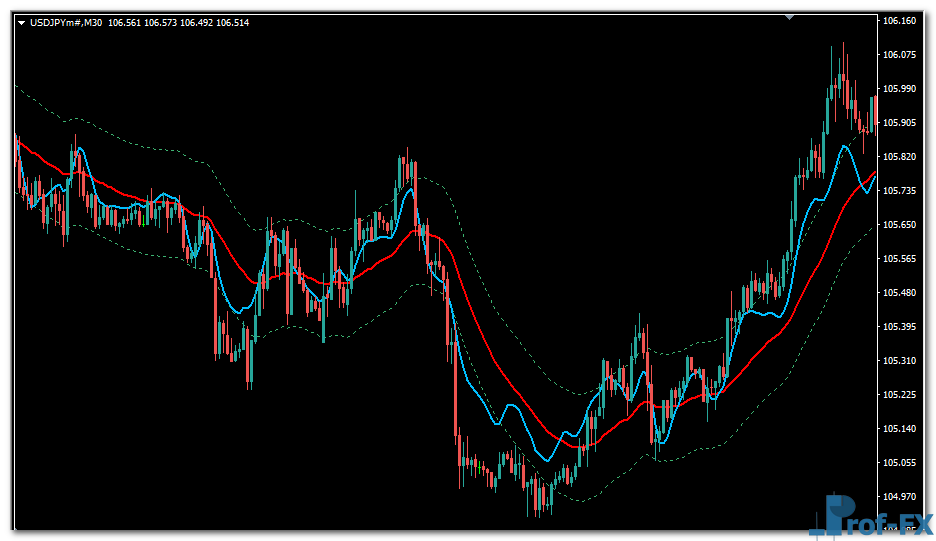The image size is (936, 541).
Task: Select the 105.990 level on price scale
Action: 901,89
